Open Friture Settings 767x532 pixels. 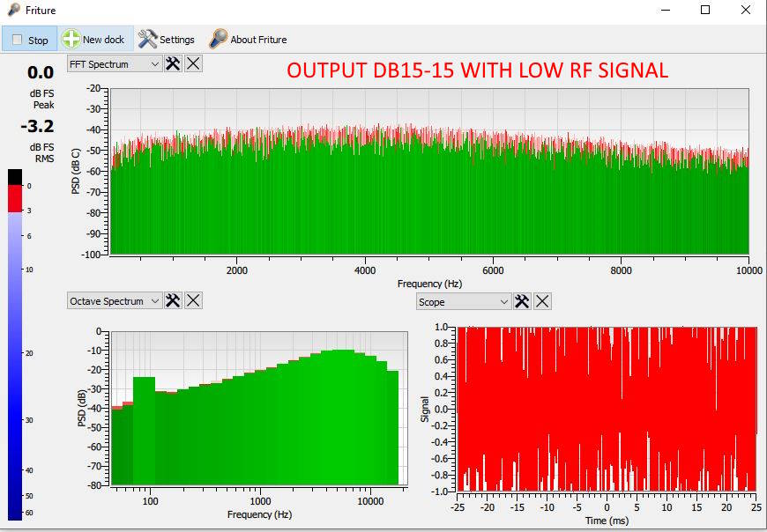pos(167,39)
